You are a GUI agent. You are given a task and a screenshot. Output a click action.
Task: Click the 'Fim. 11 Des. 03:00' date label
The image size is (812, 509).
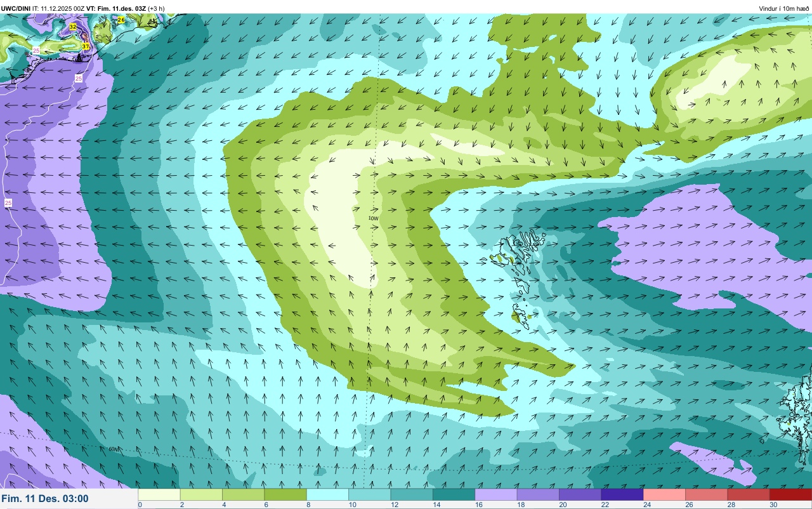coord(45,499)
